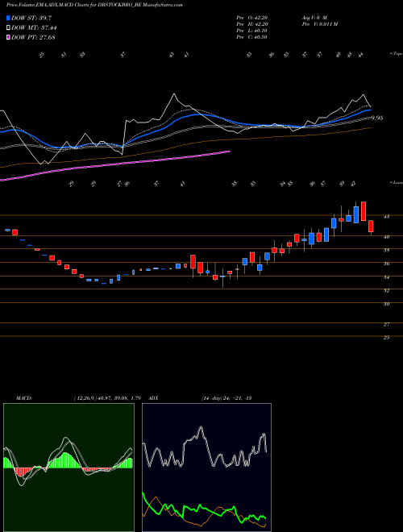Viewport: 403px width, 532px height.
Task: Select the 'DOW ST: 39.7' legend label
Action: pos(31,18)
